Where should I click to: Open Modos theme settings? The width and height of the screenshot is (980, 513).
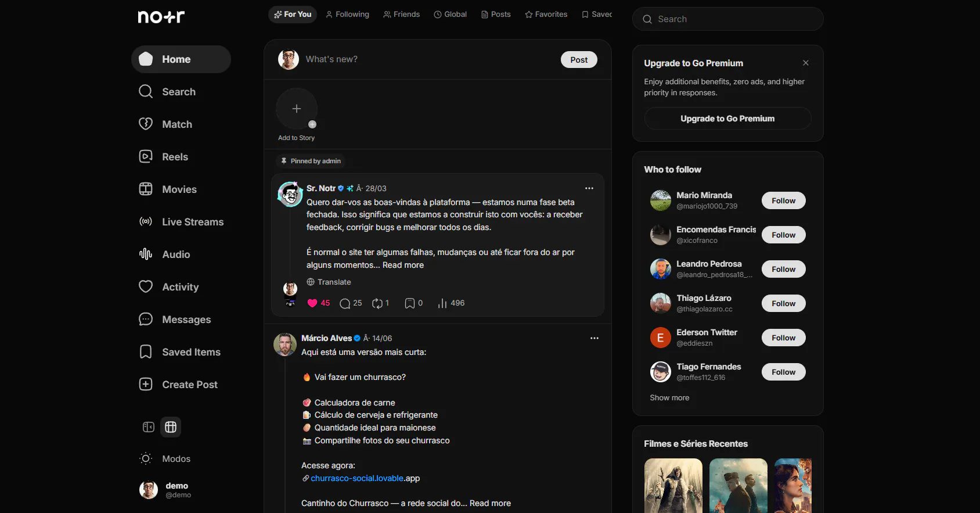165,459
